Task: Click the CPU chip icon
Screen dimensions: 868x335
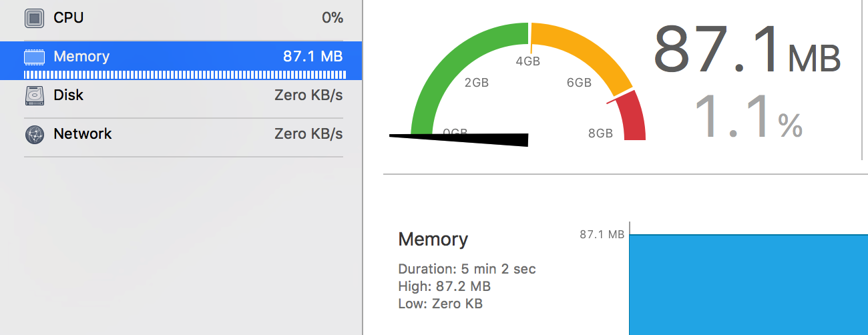Action: (x=34, y=18)
